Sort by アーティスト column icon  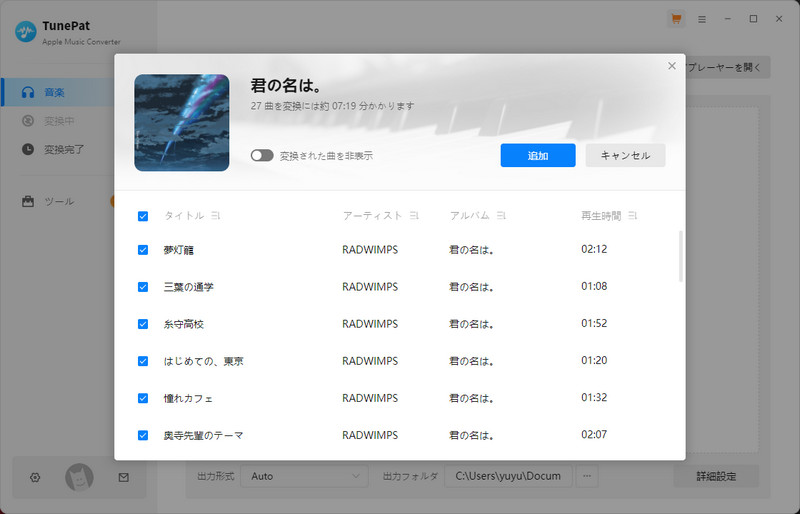(414, 216)
